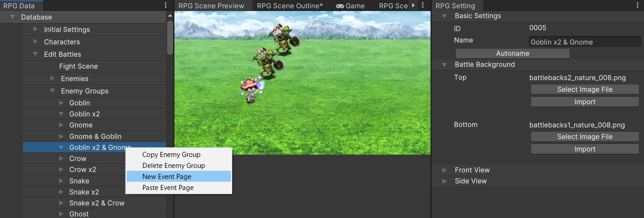This screenshot has width=644, height=218.
Task: Click Import for Bottom background
Action: click(x=585, y=149)
